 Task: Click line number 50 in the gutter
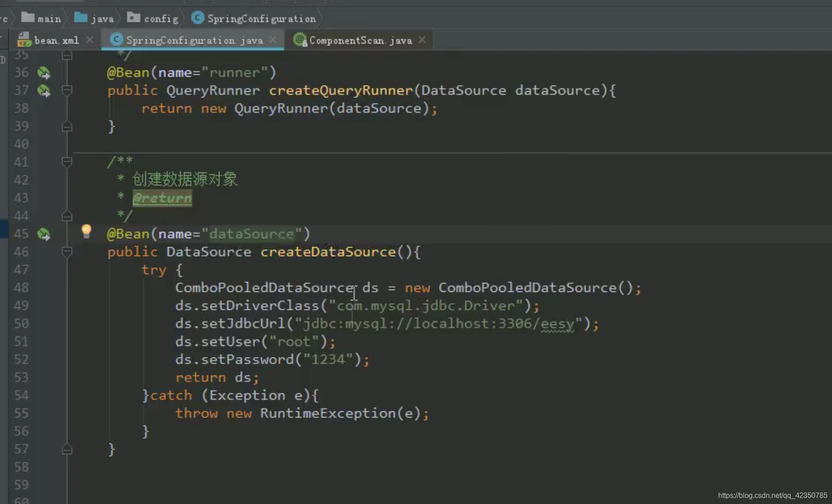click(21, 324)
